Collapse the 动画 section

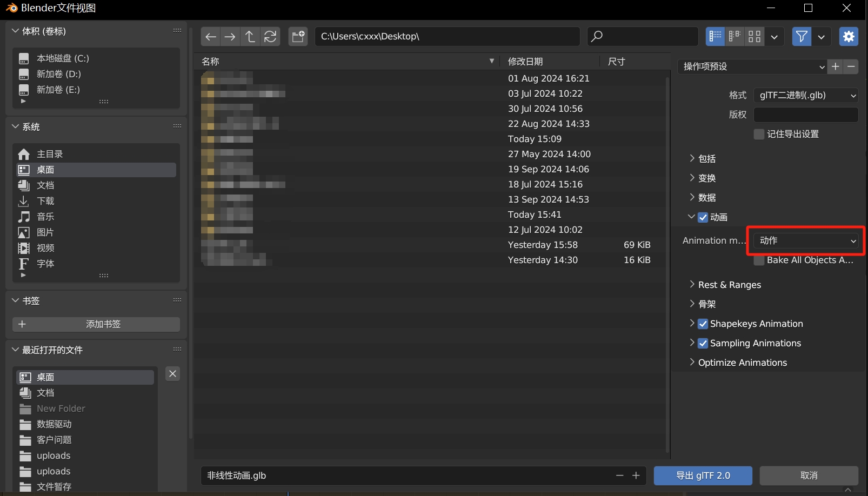[691, 217]
